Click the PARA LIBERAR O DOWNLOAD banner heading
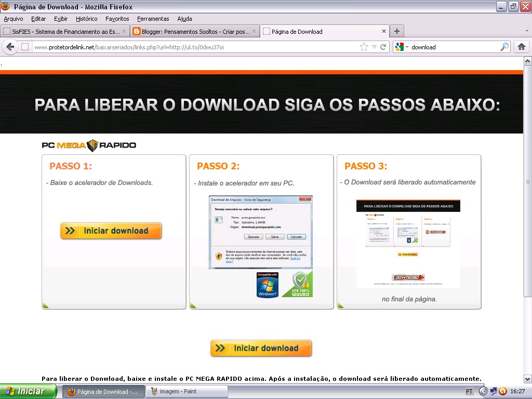The width and height of the screenshot is (532, 399). 267,104
